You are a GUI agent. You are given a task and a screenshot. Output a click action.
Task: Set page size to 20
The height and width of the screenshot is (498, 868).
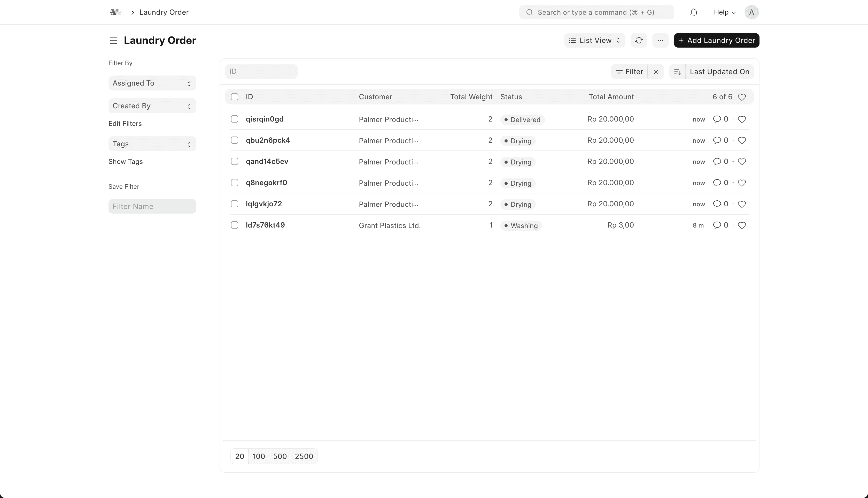(239, 456)
